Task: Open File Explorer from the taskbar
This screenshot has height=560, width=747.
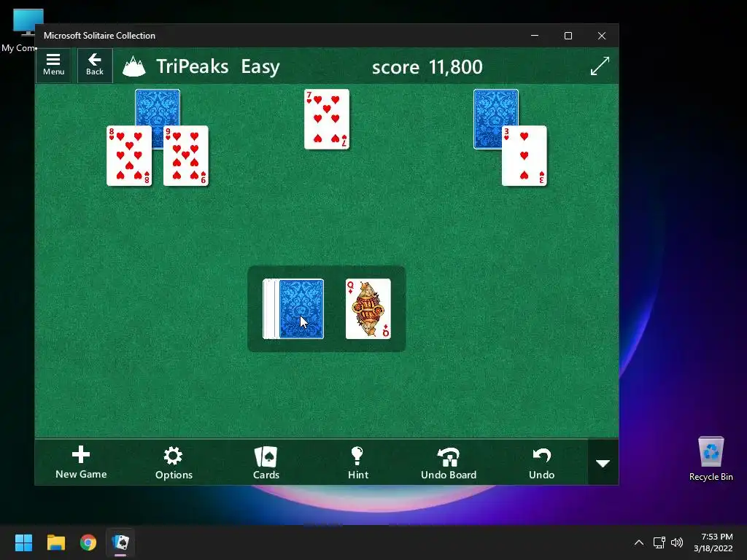Action: 55,542
